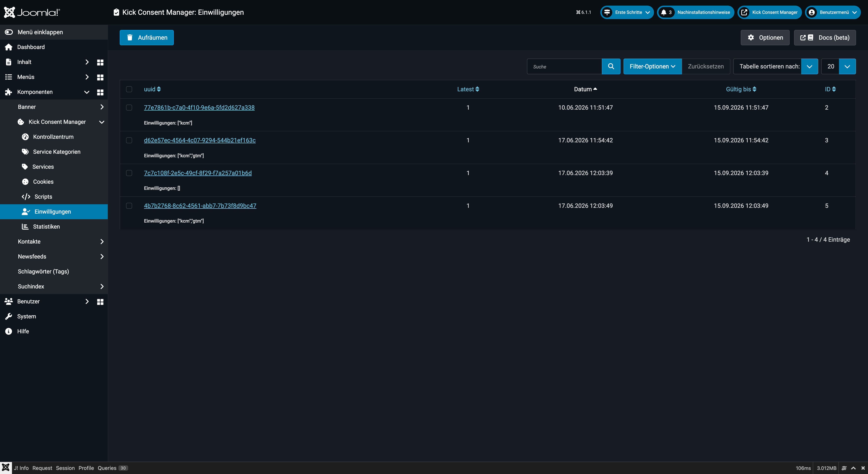Click the Kontrollzentrum gauge icon
Viewport: 868px width, 474px height.
(25, 137)
